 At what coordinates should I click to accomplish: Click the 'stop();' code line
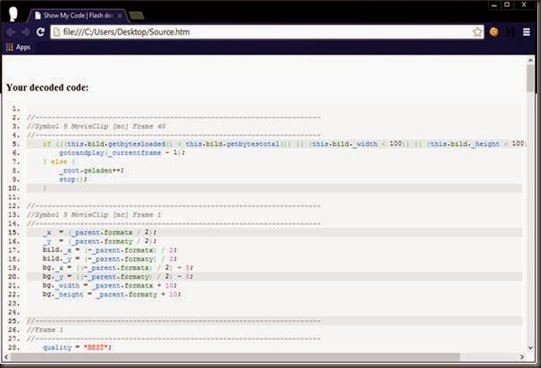[x=73, y=179]
